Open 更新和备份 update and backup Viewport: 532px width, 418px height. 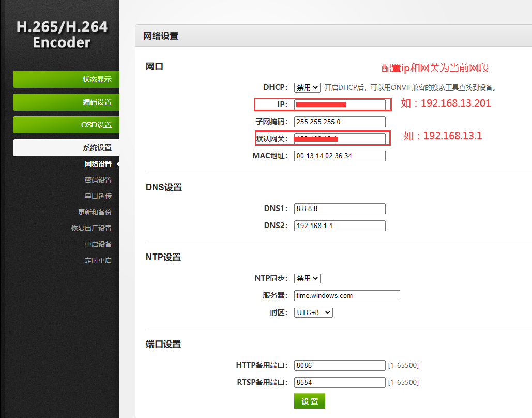[x=95, y=212]
